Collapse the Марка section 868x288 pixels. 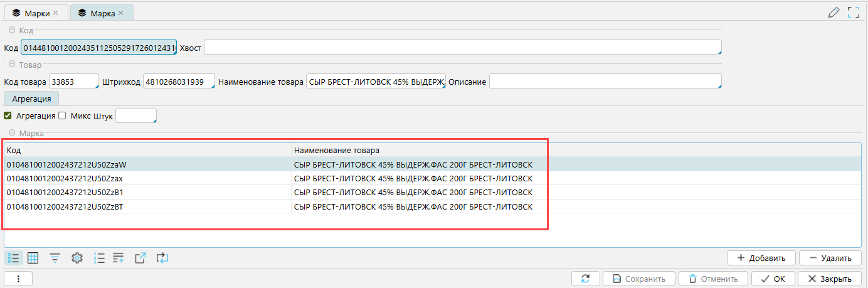click(x=11, y=134)
